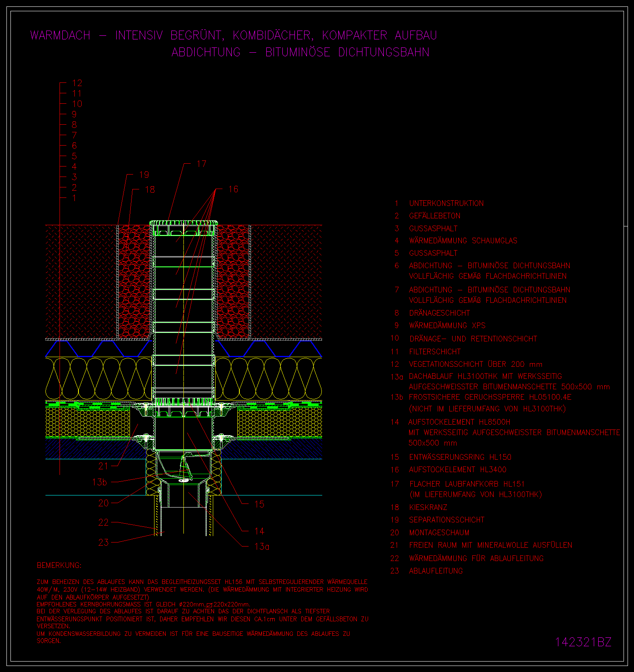634x672 pixels.
Task: Select legend entry 'VEGETATIONSSCHICHT ÜBER 200 mm'
Action: (475, 364)
